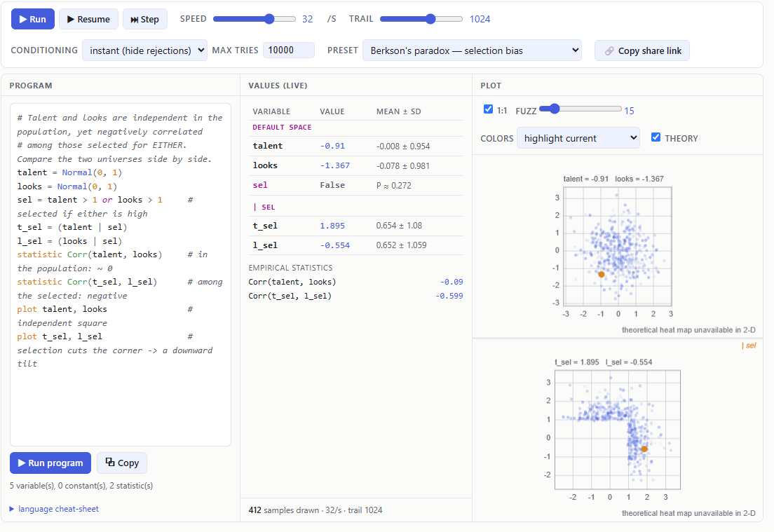The height and width of the screenshot is (532, 774).
Task: Toggle the 1:1 aspect ratio checkbox
Action: coord(488,109)
